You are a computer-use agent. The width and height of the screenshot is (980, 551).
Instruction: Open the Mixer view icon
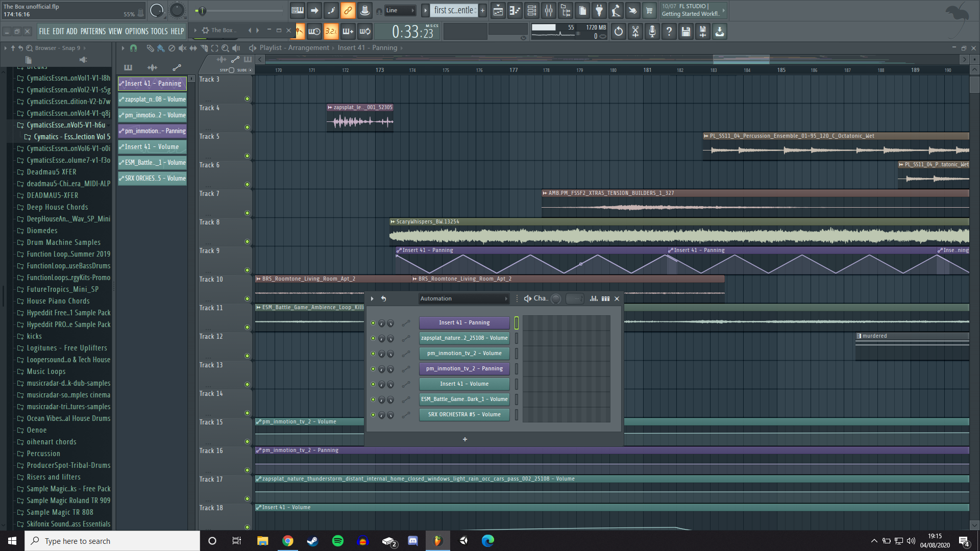tap(549, 10)
